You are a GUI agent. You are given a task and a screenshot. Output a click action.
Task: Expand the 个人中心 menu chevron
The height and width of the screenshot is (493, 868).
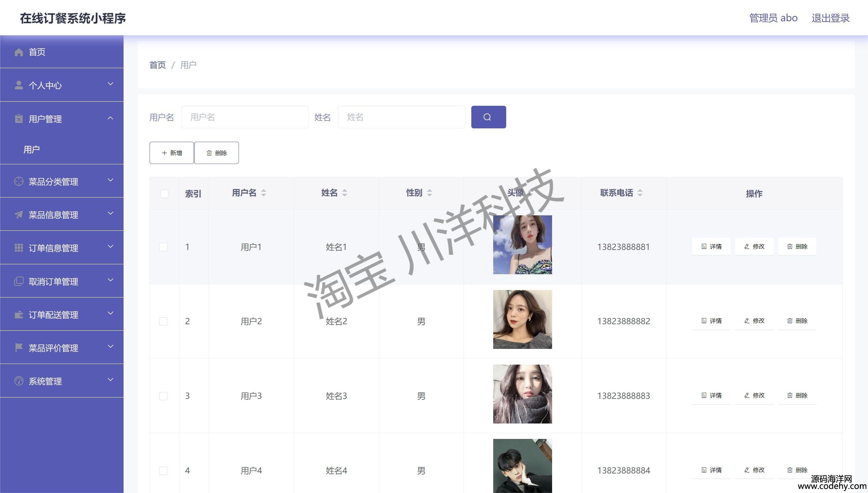[x=111, y=84]
